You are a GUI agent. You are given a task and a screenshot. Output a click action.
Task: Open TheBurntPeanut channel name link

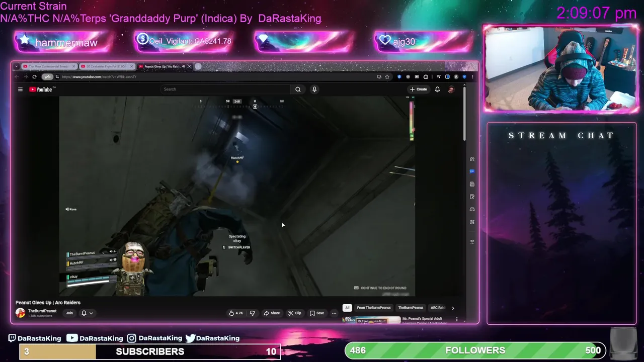tap(42, 311)
